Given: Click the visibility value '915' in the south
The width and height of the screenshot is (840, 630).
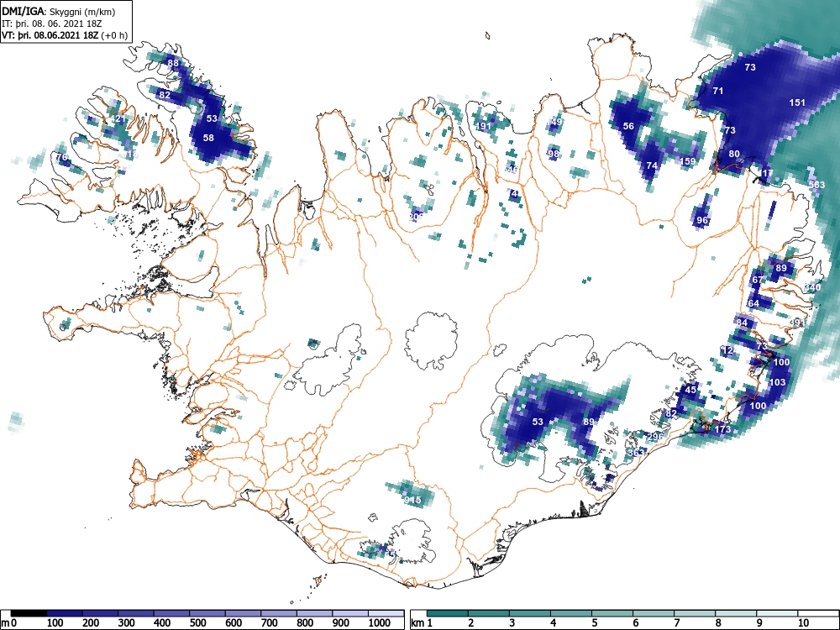Looking at the screenshot, I should pyautogui.click(x=413, y=500).
